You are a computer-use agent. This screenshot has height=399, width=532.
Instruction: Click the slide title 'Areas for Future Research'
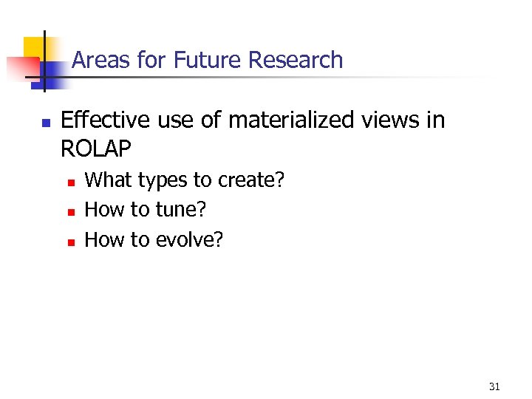tap(208, 60)
